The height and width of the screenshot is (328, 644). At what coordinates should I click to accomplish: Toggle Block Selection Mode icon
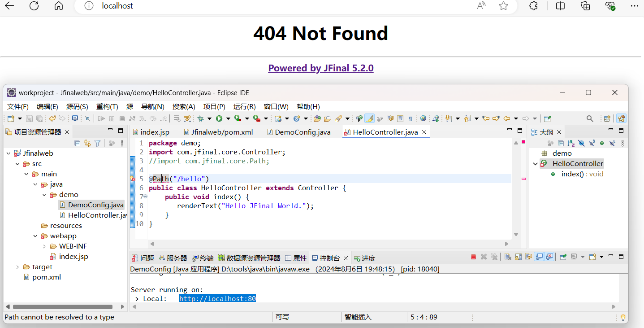tap(400, 118)
